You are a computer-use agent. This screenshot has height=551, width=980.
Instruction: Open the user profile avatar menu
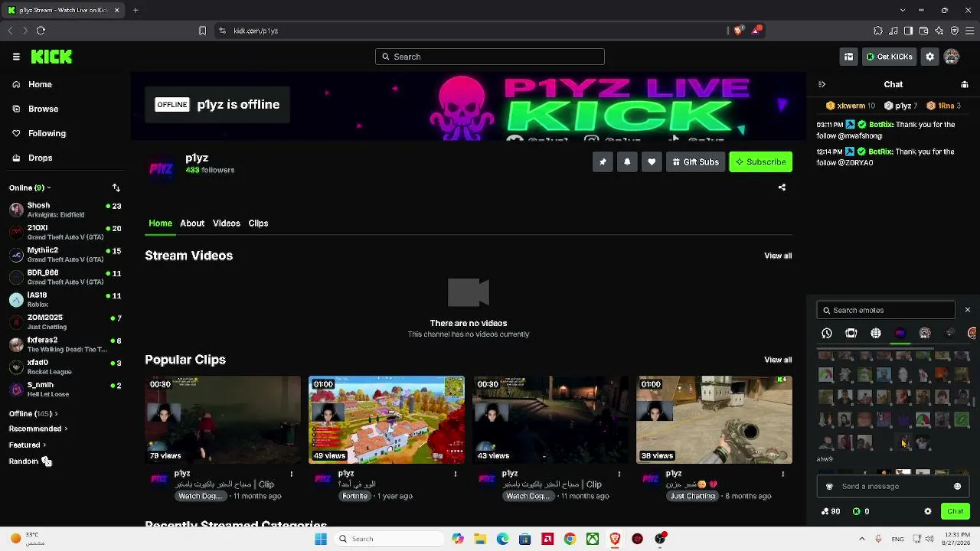pos(952,57)
